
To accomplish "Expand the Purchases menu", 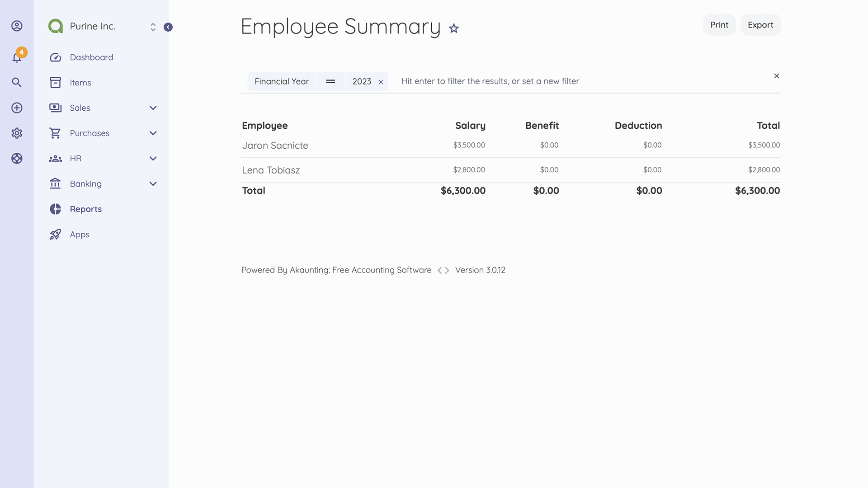I will pyautogui.click(x=153, y=133).
